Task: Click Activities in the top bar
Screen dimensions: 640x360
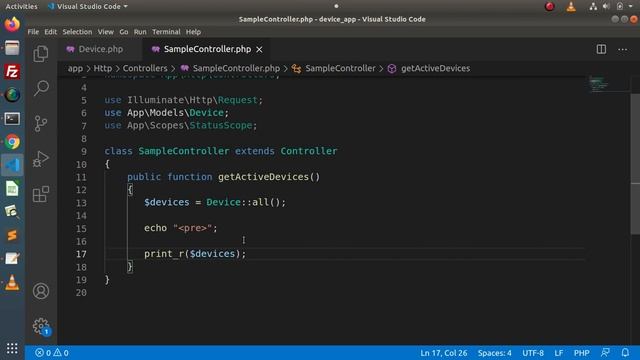Action: point(21,7)
